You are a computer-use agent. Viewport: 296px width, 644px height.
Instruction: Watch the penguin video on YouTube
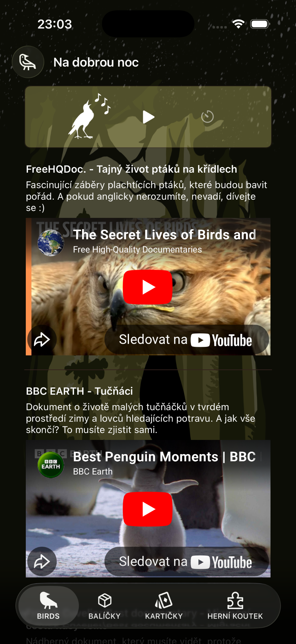pos(187,562)
